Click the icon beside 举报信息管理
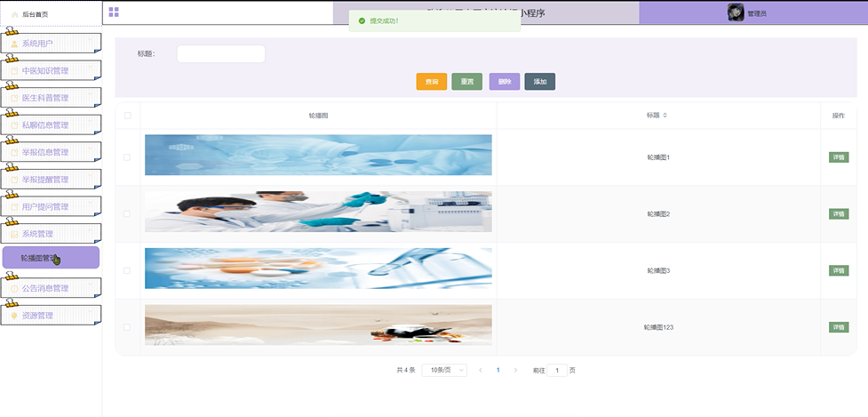This screenshot has height=417, width=868. [14, 152]
